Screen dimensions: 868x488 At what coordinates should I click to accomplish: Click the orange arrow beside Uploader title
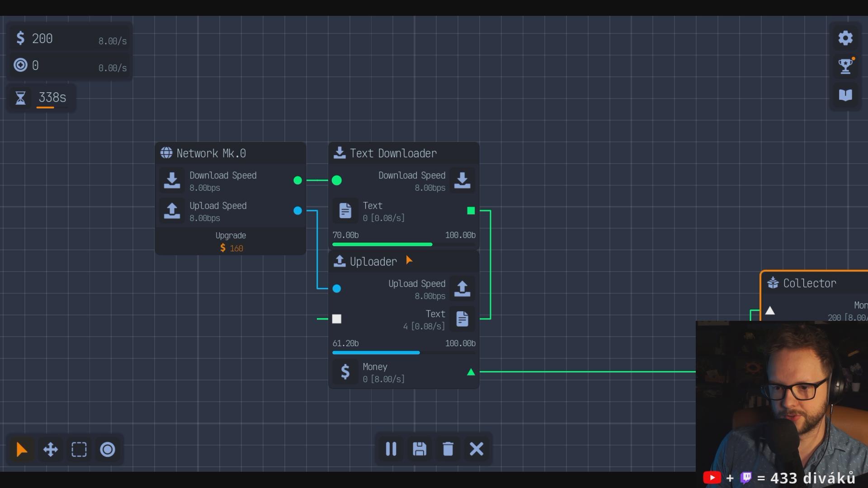coord(409,260)
